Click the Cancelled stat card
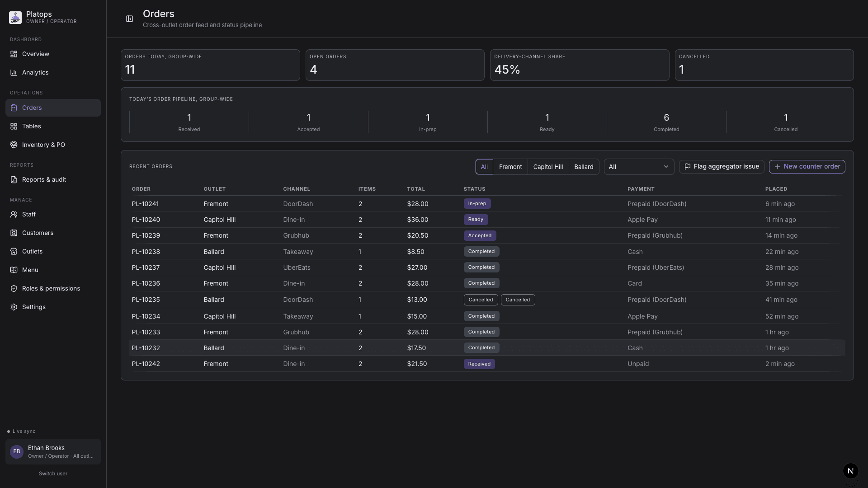 point(764,65)
